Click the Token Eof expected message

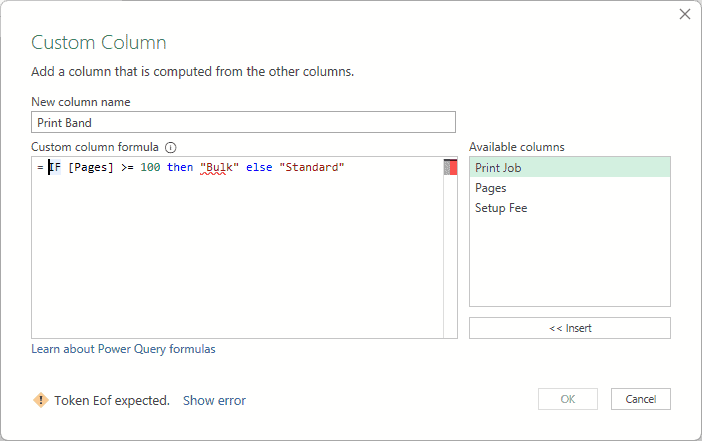(x=112, y=400)
